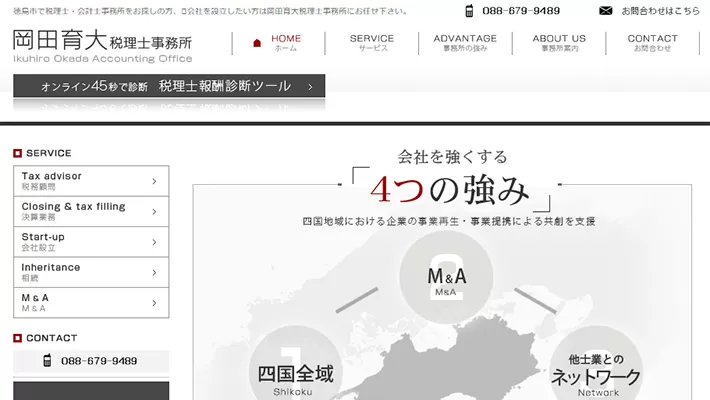Expand the Start-up 会社設立 chevron
This screenshot has height=400, width=710.
[x=154, y=242]
